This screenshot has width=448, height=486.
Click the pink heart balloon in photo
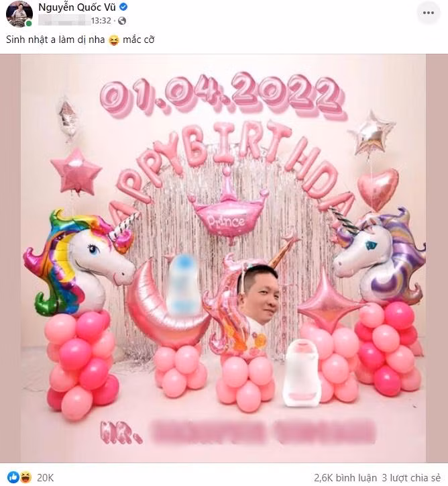(x=378, y=189)
